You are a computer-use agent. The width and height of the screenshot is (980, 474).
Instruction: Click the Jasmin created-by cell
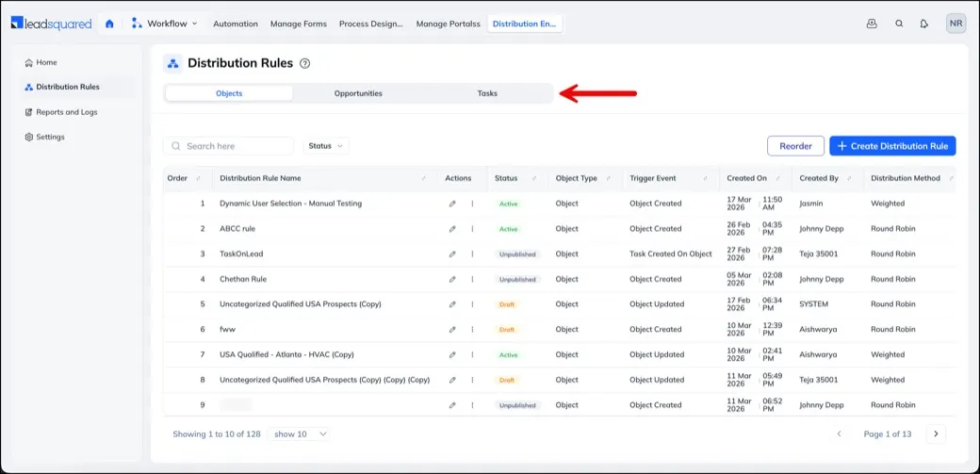(x=811, y=204)
